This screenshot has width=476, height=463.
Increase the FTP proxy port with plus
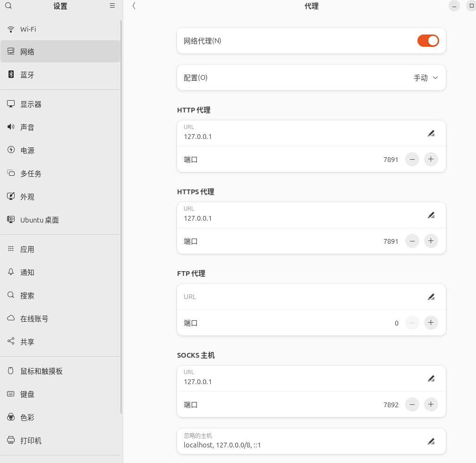pos(431,323)
